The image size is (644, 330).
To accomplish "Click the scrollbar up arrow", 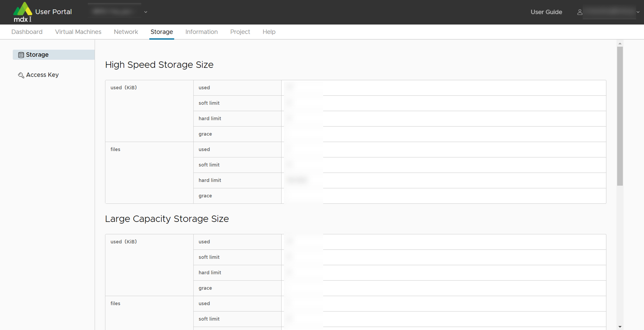I will [x=620, y=44].
